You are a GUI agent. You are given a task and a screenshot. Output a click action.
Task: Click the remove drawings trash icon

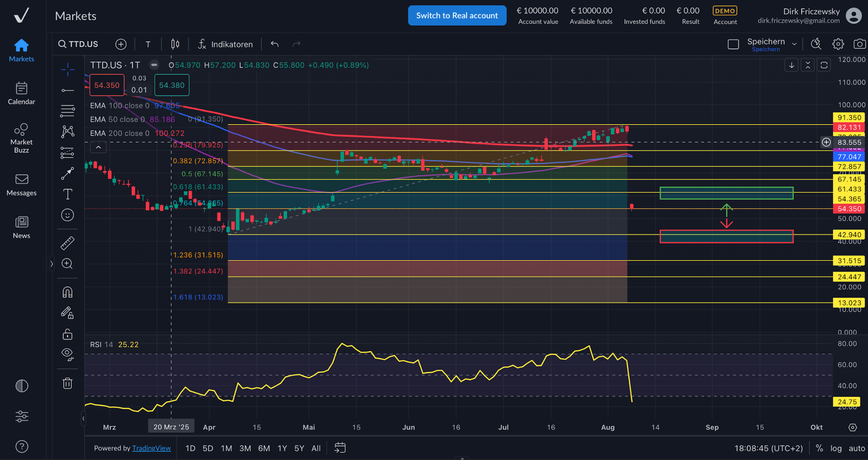coord(67,383)
